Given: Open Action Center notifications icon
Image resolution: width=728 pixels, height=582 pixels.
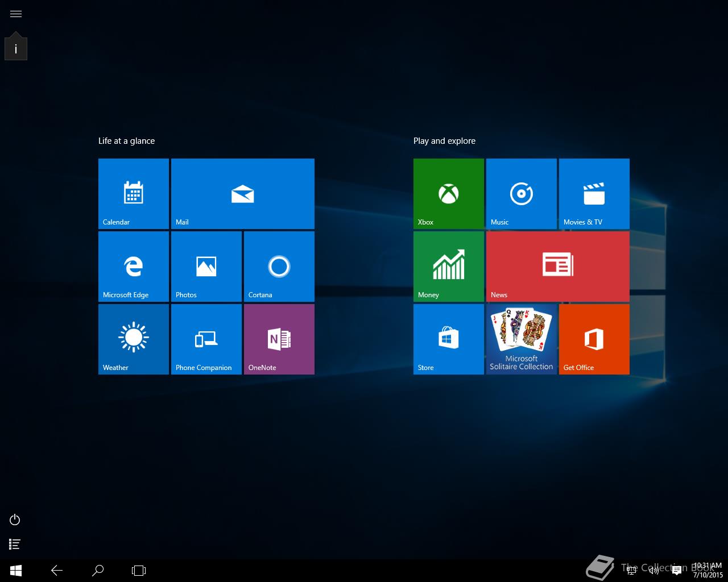Looking at the screenshot, I should 677,571.
